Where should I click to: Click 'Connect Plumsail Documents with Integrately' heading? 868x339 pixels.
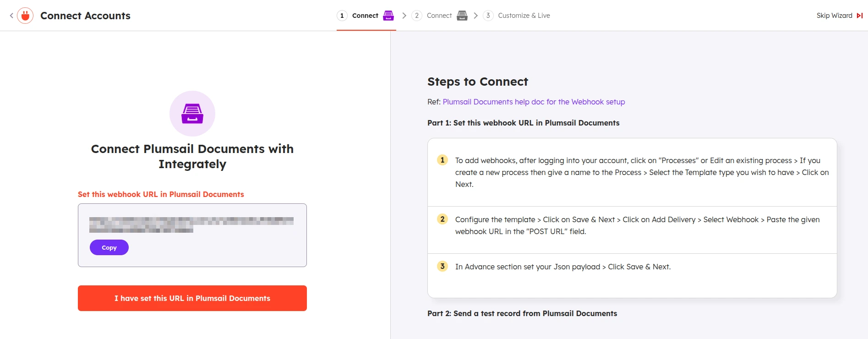pyautogui.click(x=192, y=156)
